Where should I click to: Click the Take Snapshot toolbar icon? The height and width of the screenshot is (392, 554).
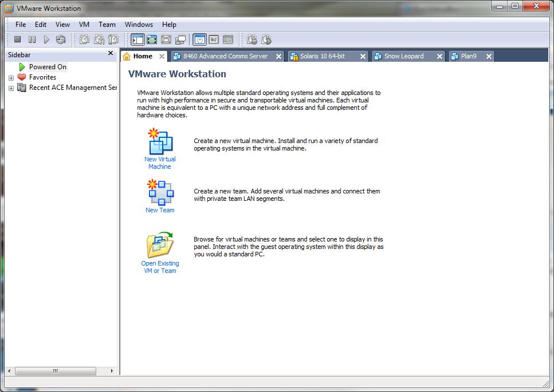point(84,39)
